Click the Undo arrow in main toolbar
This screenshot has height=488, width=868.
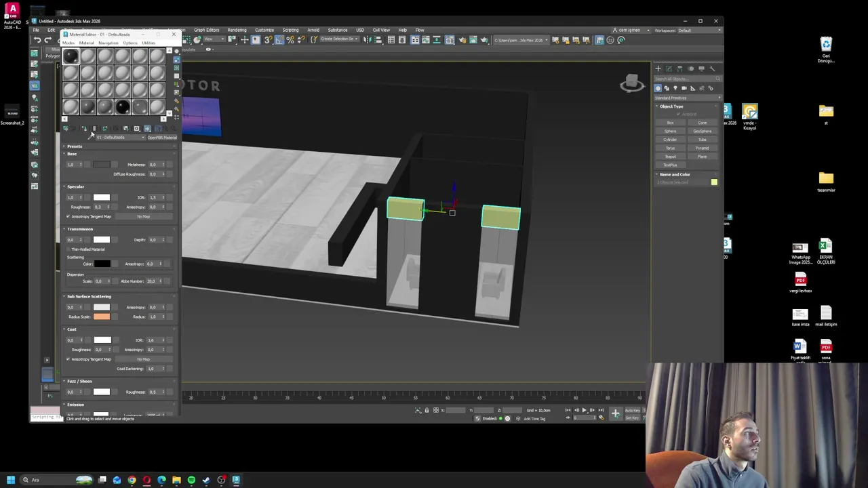(x=37, y=40)
